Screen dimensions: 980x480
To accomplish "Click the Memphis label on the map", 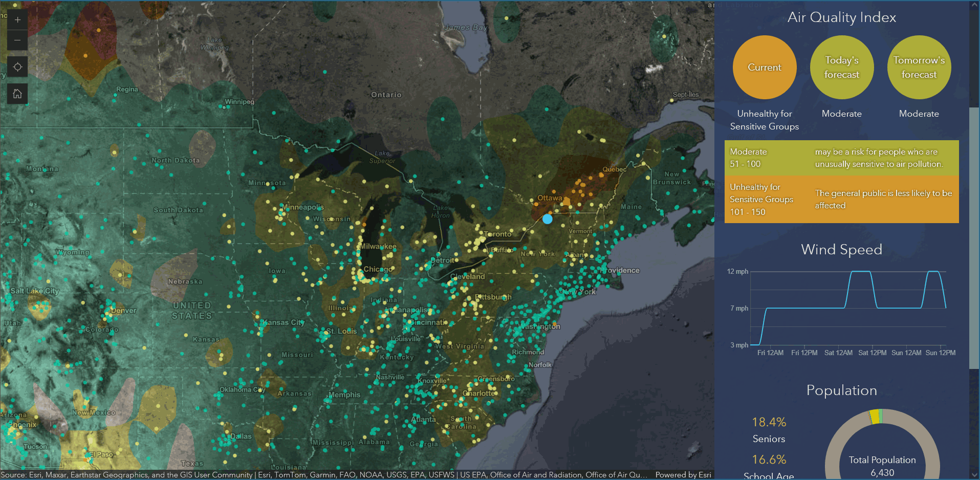I will pyautogui.click(x=344, y=395).
